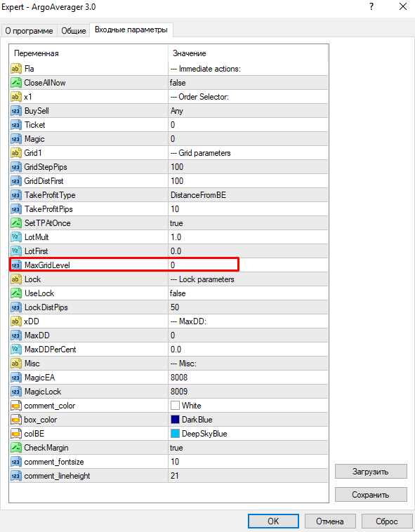The width and height of the screenshot is (415, 532).
Task: Toggle the CloseAllNow value false
Action: [x=248, y=83]
